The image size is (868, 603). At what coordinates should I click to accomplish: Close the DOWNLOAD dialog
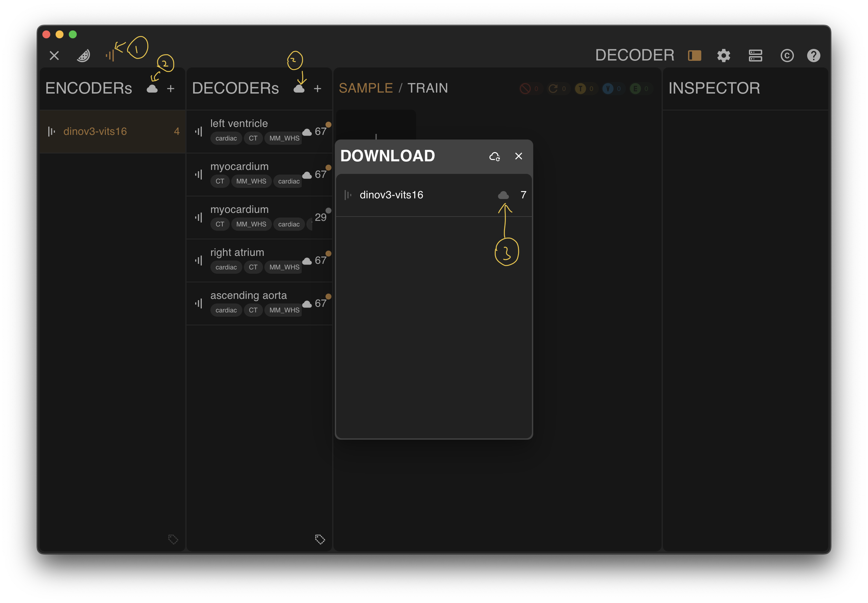518,156
